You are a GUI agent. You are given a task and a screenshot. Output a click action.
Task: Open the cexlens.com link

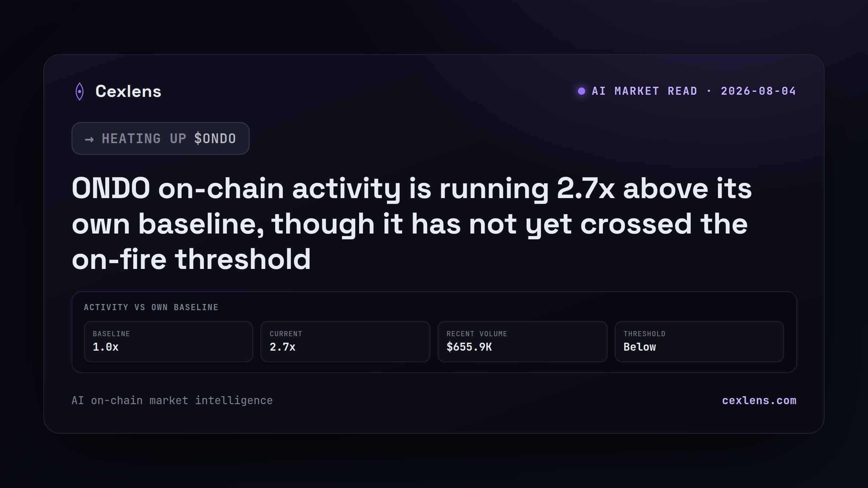[759, 401]
